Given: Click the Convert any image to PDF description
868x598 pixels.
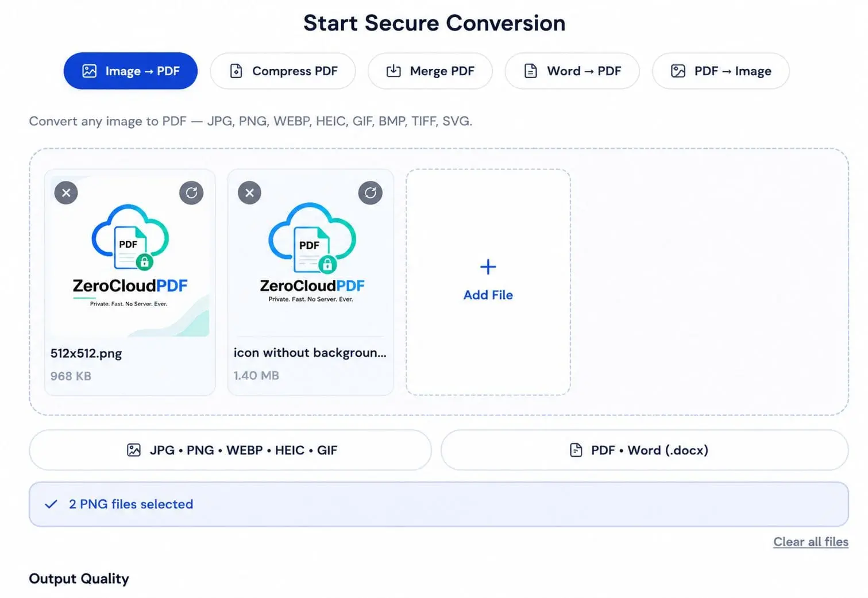Looking at the screenshot, I should click(250, 121).
